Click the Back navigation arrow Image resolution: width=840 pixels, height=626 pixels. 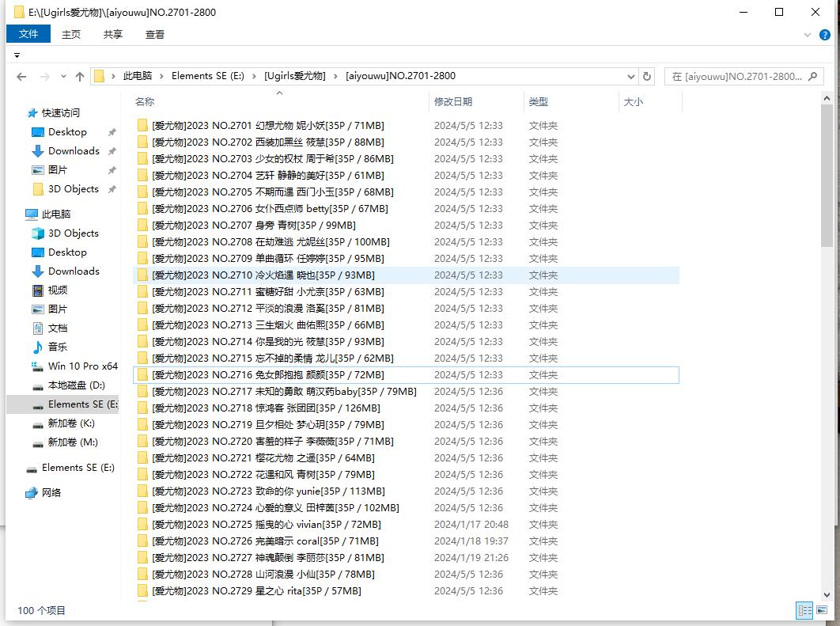[21, 77]
